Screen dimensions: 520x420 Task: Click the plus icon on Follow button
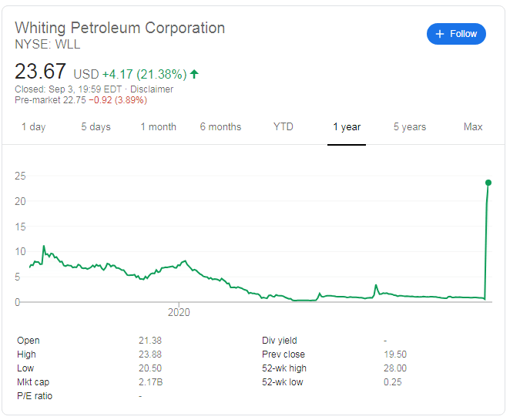pos(440,34)
